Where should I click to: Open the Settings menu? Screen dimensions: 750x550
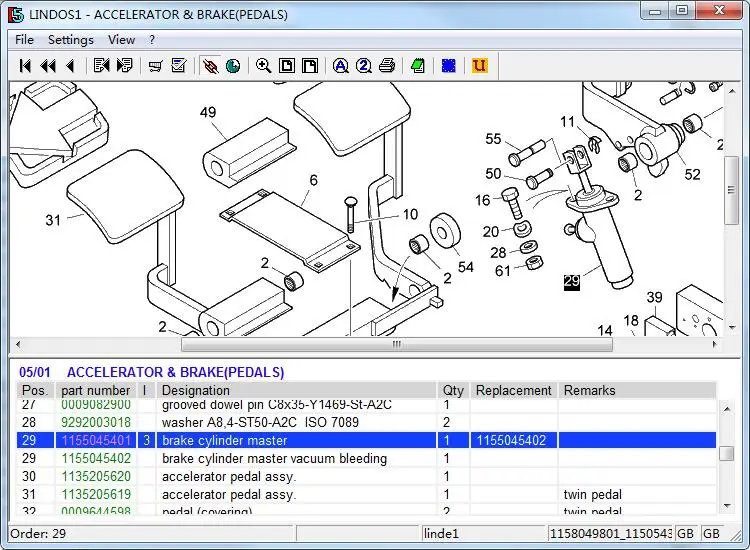click(x=70, y=40)
